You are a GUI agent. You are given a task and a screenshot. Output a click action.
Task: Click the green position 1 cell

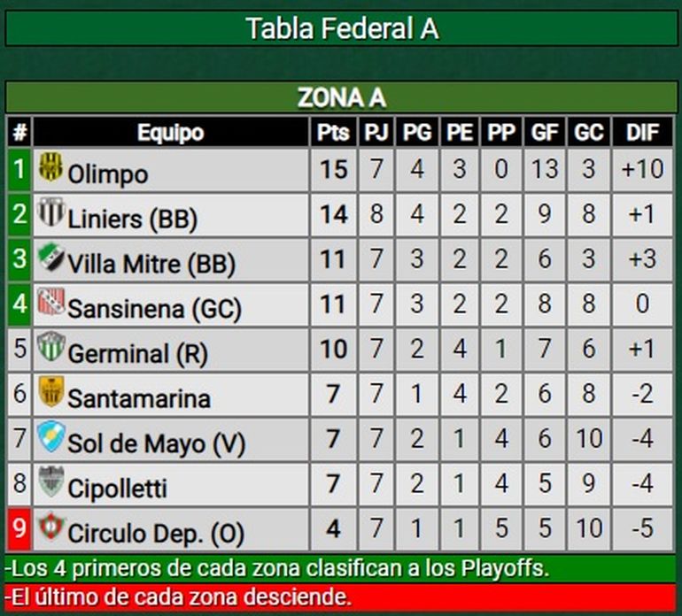[19, 169]
